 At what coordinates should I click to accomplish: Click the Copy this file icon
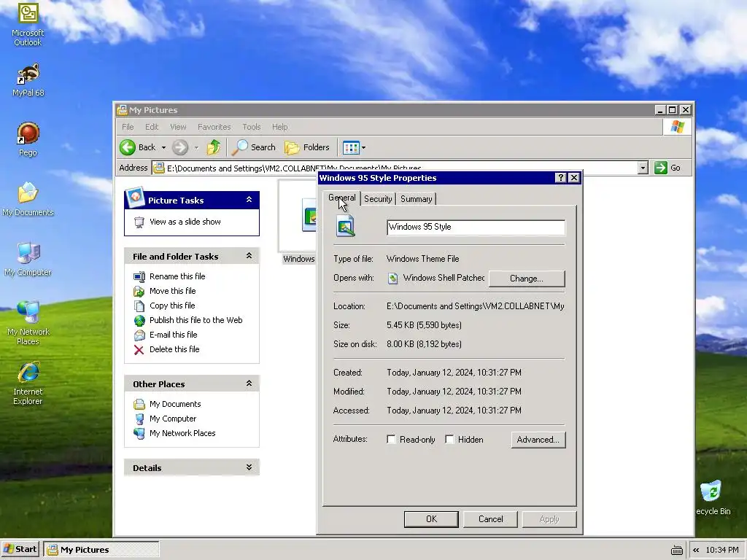(139, 306)
